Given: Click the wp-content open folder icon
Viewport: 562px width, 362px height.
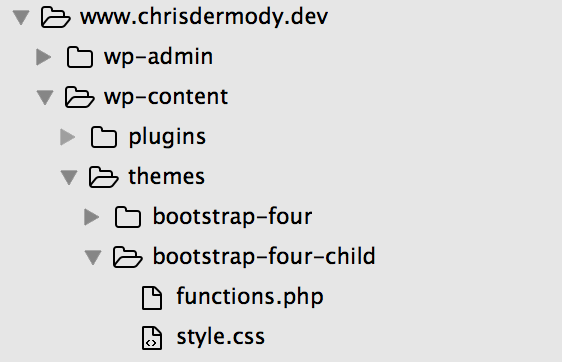Looking at the screenshot, I should point(79,97).
